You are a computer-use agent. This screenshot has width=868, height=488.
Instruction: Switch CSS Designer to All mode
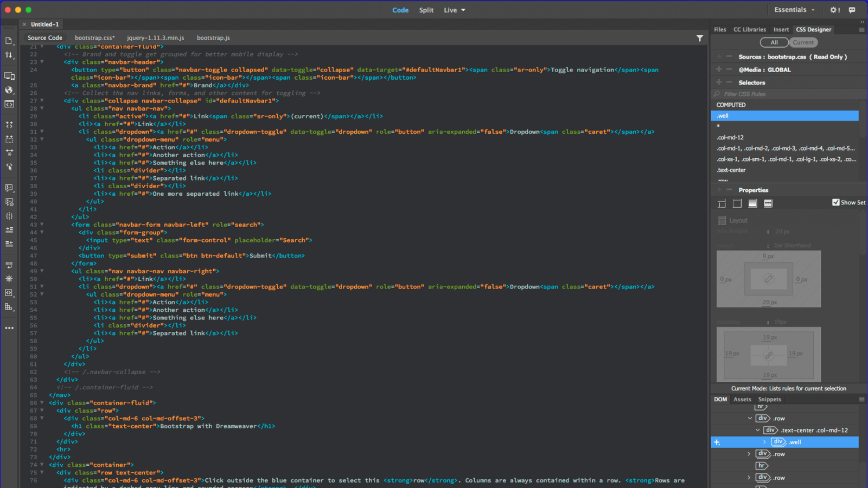tap(774, 42)
